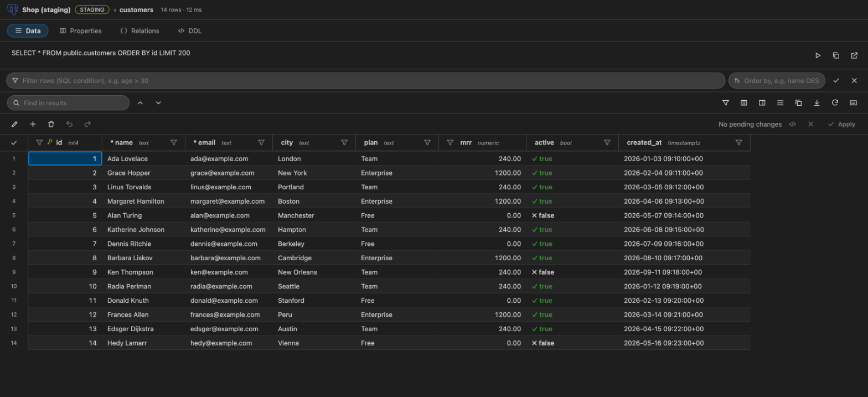Open filter for mrr column
Viewport: 868px width, 397px height.
450,142
